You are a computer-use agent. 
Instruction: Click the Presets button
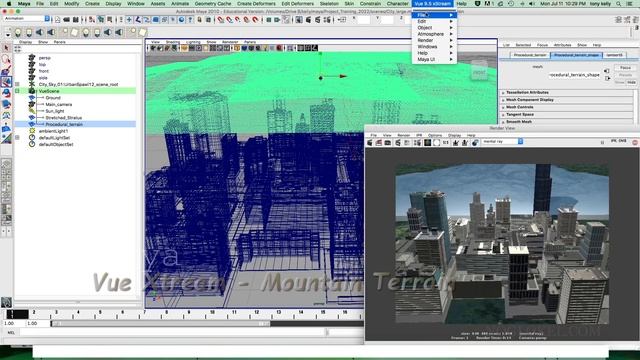click(x=625, y=75)
